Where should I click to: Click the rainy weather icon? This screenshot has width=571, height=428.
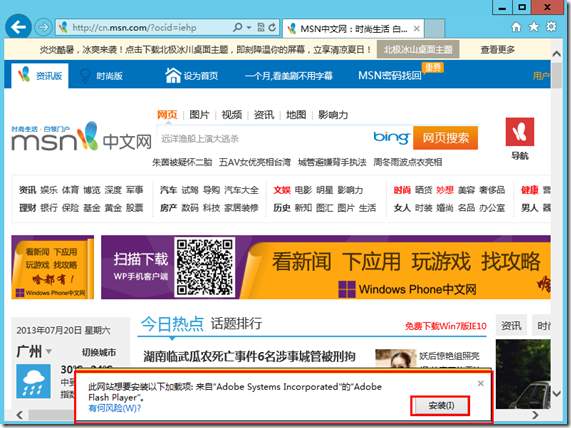[33, 381]
